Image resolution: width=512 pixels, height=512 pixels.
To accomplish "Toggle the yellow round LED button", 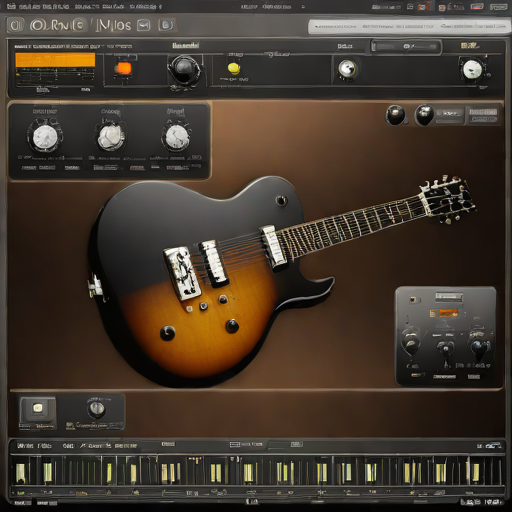I will (234, 68).
